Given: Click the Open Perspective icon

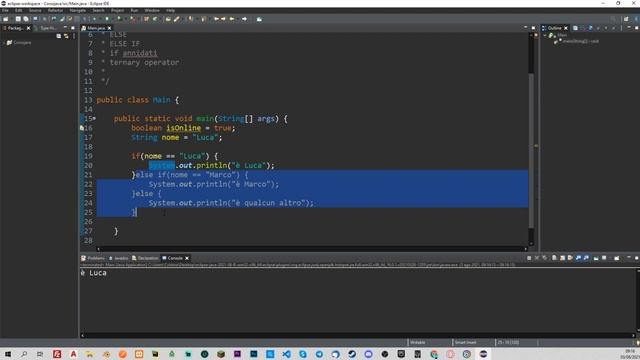Looking at the screenshot, I should (626, 19).
